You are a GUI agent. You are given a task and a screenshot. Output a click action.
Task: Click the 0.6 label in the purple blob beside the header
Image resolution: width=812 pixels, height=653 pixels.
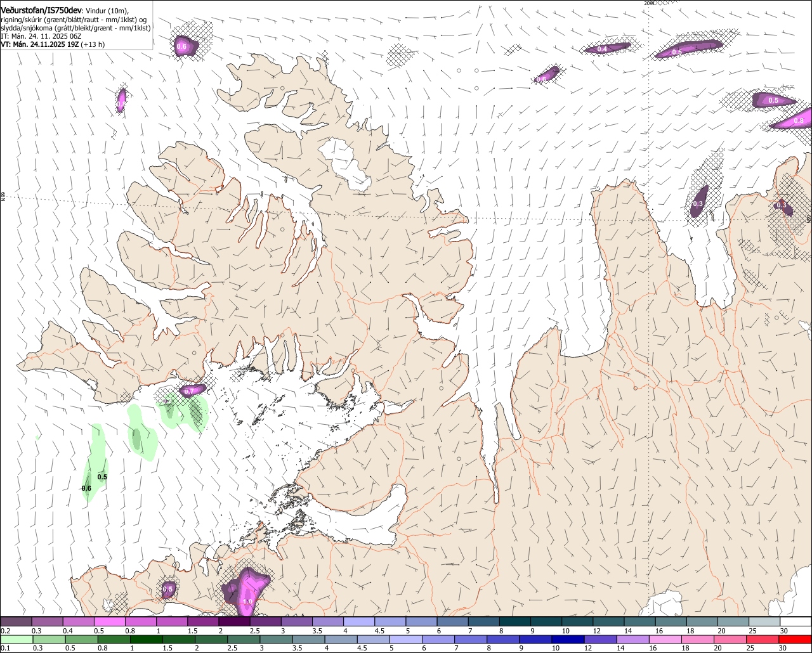(181, 47)
